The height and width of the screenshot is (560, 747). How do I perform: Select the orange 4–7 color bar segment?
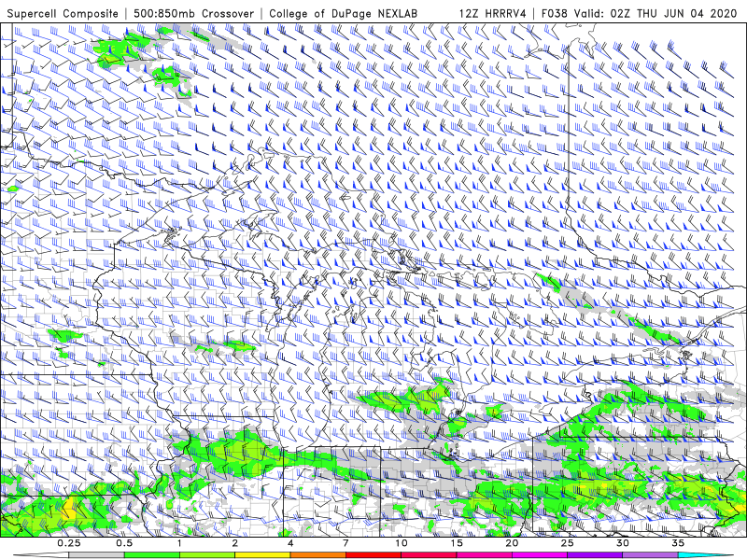tap(317, 555)
